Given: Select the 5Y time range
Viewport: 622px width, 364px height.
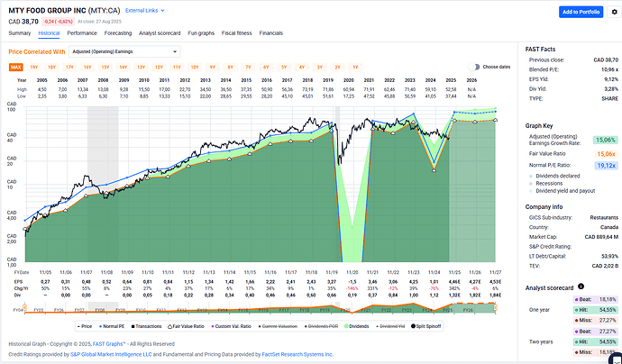Looking at the screenshot, I should point(284,68).
